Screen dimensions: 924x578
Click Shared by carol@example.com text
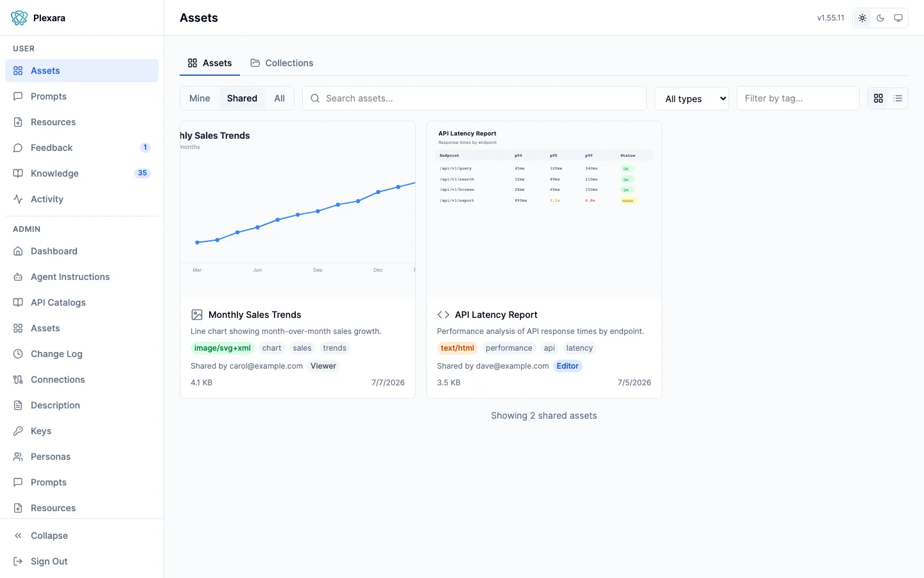point(246,366)
